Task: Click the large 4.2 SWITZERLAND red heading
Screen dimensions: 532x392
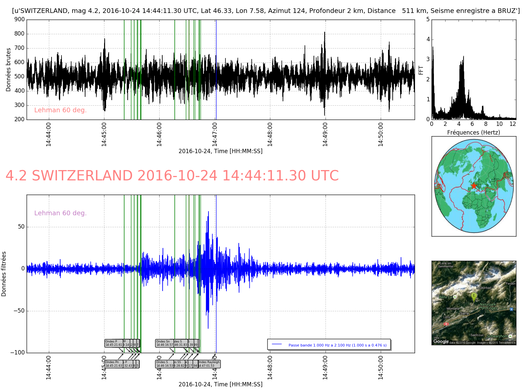Action: [172, 176]
